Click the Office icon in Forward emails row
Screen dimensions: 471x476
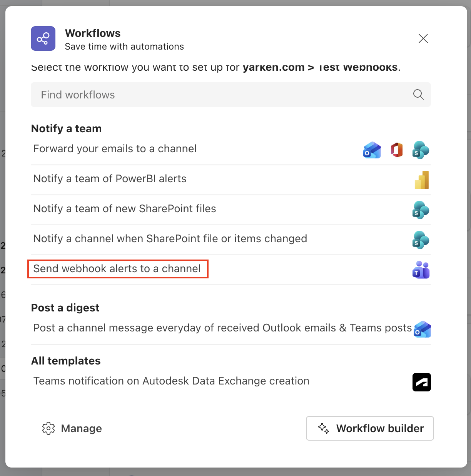click(x=397, y=150)
